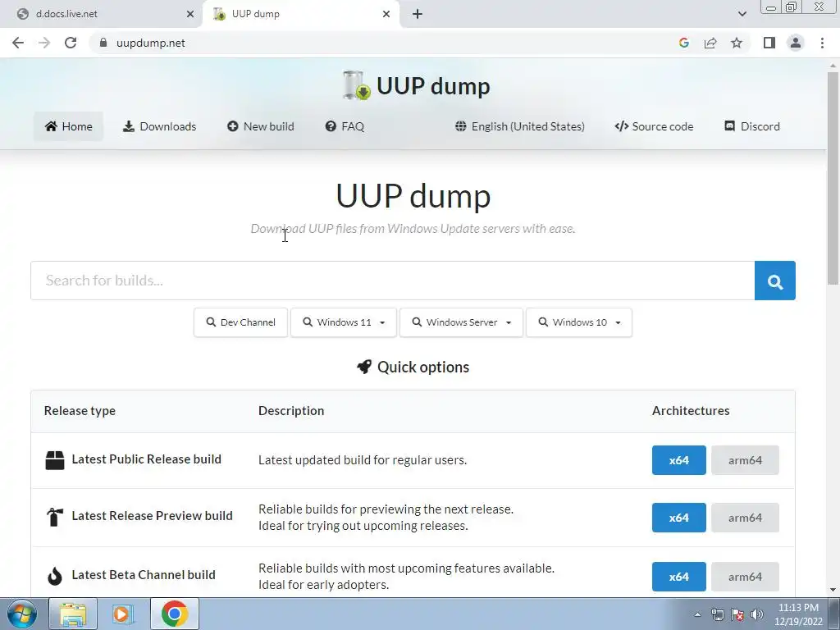Select the UUP dump tab
Screen dimensions: 840x630
(x=300, y=14)
